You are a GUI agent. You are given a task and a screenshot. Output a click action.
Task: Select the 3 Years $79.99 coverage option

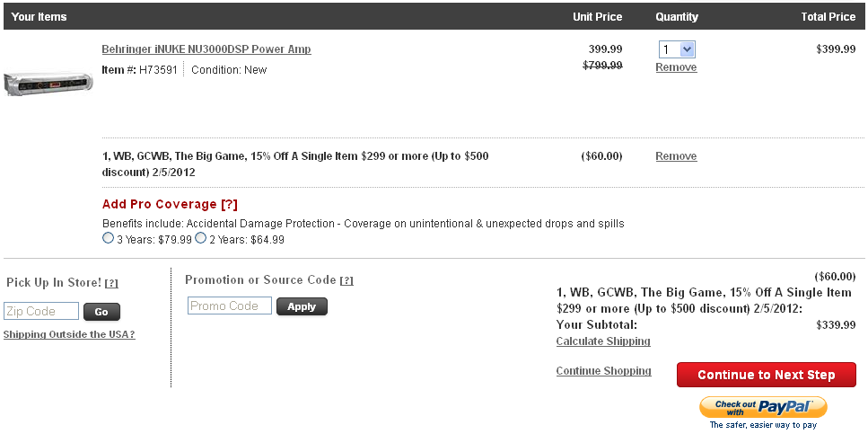(x=108, y=239)
